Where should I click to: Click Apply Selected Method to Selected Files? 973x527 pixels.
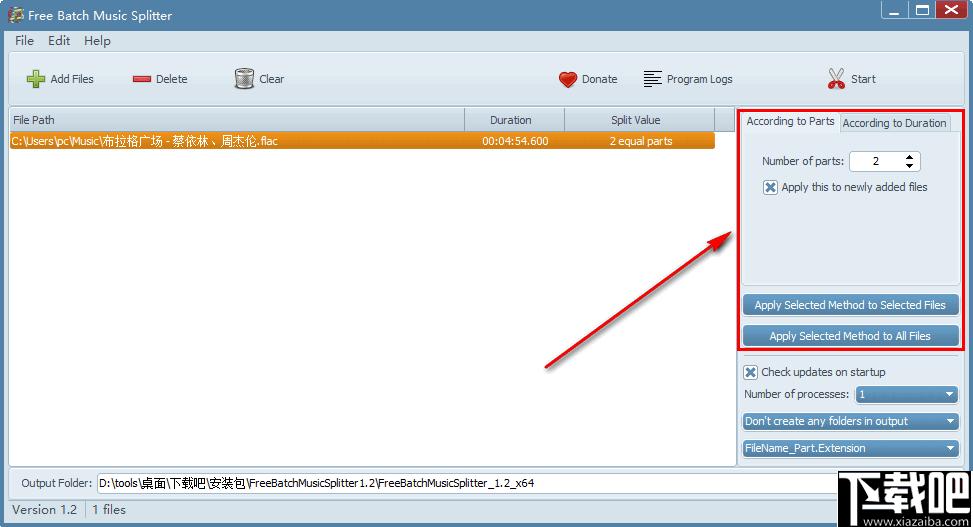pos(850,305)
